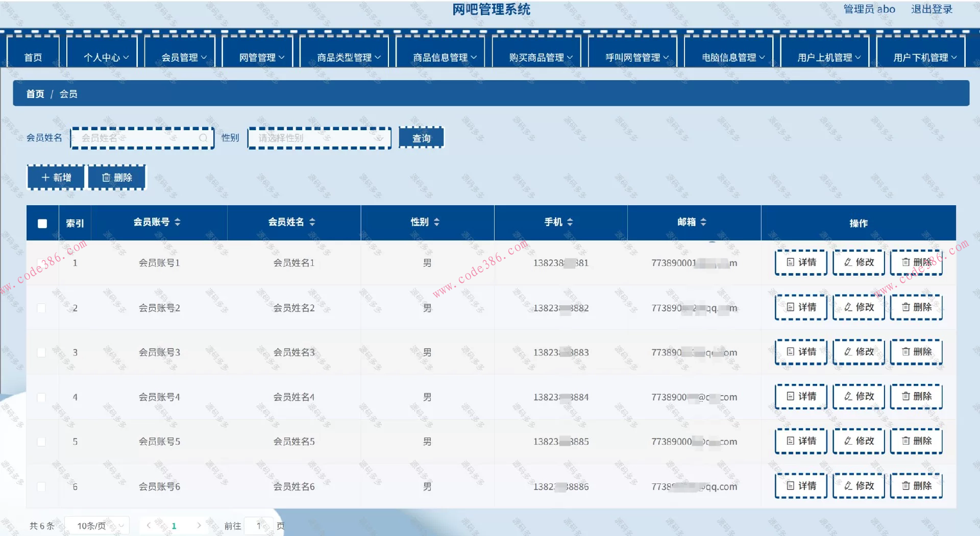
Task: Open the 性别 selection dropdown
Action: (320, 138)
